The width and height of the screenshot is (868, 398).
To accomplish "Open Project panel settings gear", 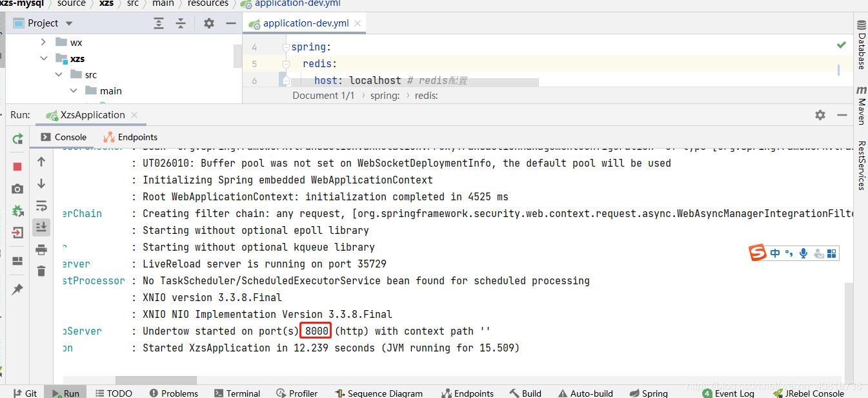I will coord(209,23).
